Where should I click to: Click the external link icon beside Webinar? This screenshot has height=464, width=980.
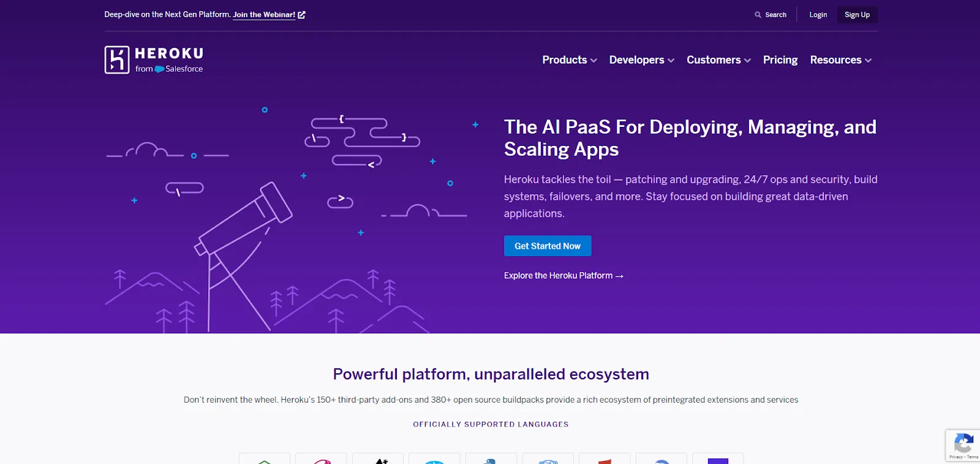click(x=301, y=15)
